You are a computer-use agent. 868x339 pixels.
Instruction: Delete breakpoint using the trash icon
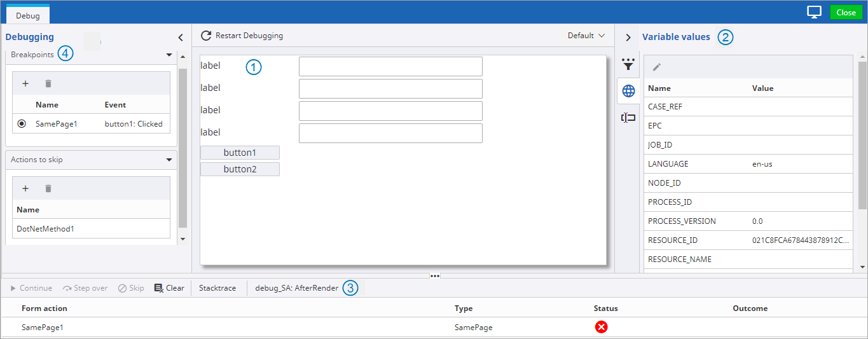tap(48, 83)
